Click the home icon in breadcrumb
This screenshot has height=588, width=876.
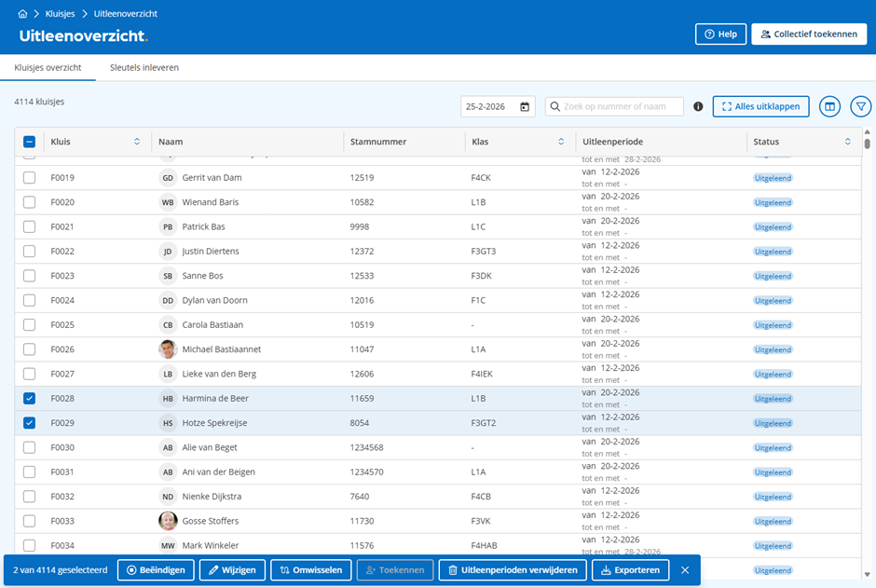[22, 14]
